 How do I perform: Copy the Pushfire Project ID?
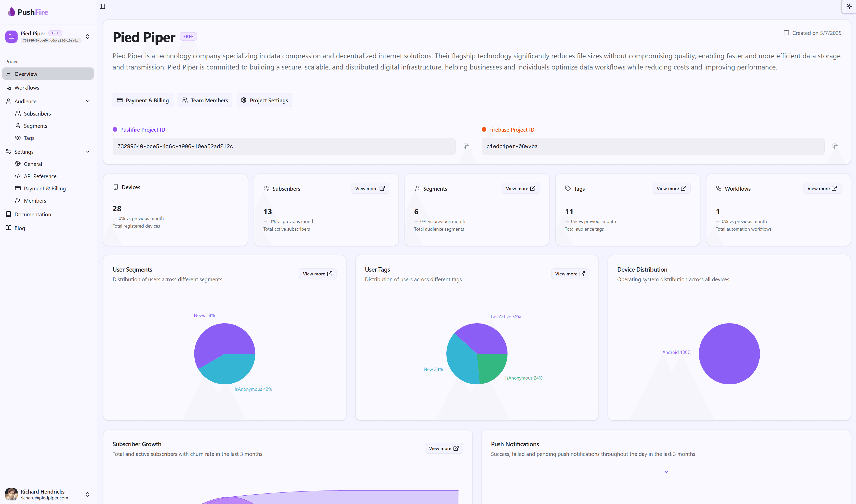pyautogui.click(x=466, y=146)
